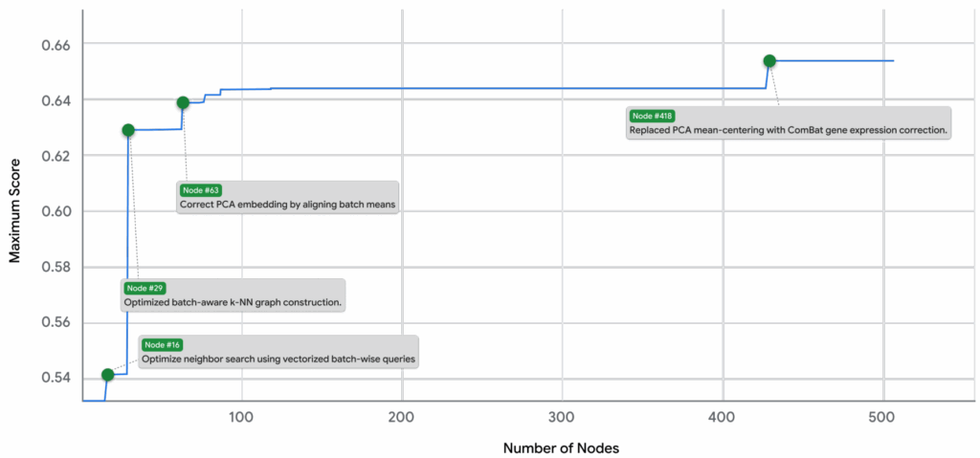This screenshot has height=458, width=980.
Task: Click the green data point for Node #16
Action: [107, 374]
